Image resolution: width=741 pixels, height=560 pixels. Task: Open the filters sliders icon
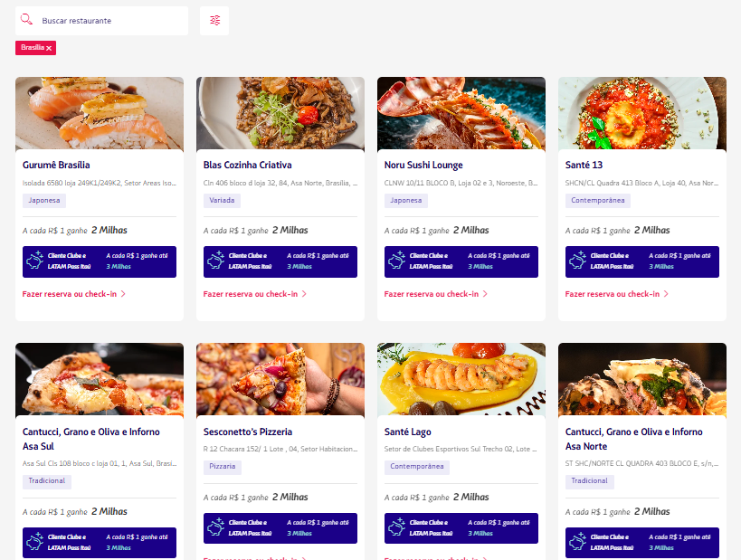[214, 20]
